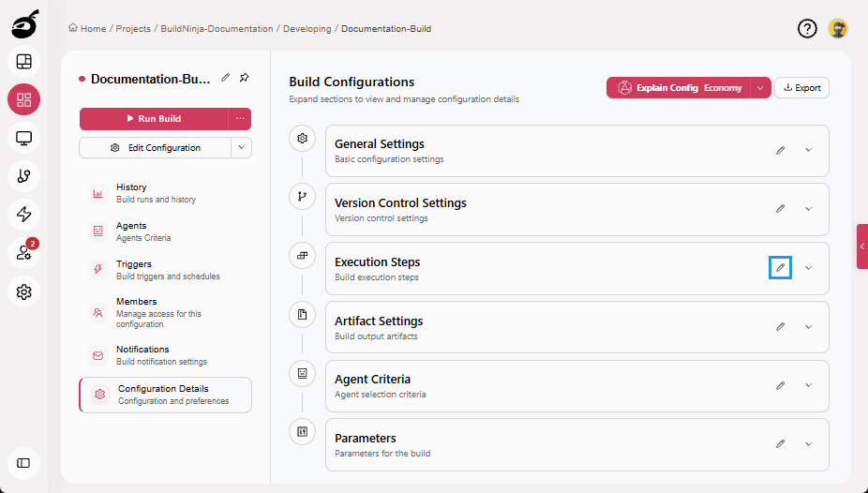
Task: Pin the Documentation-Build configuration
Action: pos(244,78)
